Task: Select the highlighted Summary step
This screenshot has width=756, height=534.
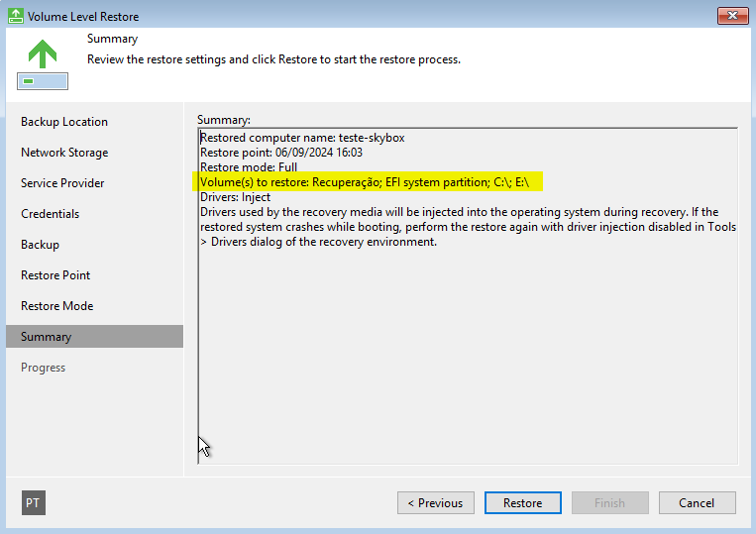Action: coord(94,337)
